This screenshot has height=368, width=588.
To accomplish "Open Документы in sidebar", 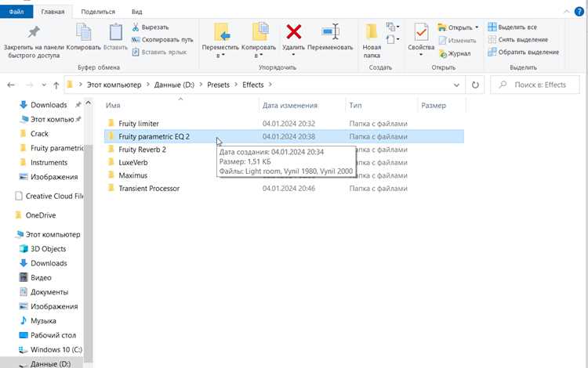I will pyautogui.click(x=49, y=292).
